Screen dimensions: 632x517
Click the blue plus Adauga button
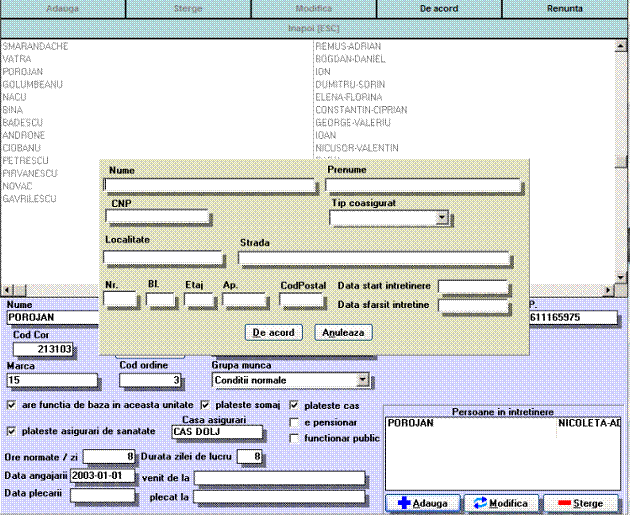423,503
